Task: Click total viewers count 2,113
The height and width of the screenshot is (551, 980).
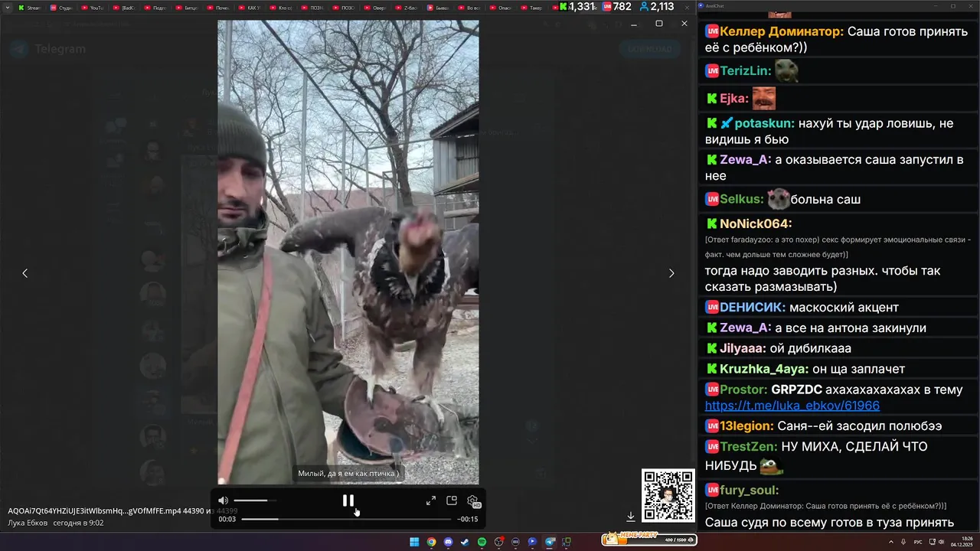Action: pos(656,7)
